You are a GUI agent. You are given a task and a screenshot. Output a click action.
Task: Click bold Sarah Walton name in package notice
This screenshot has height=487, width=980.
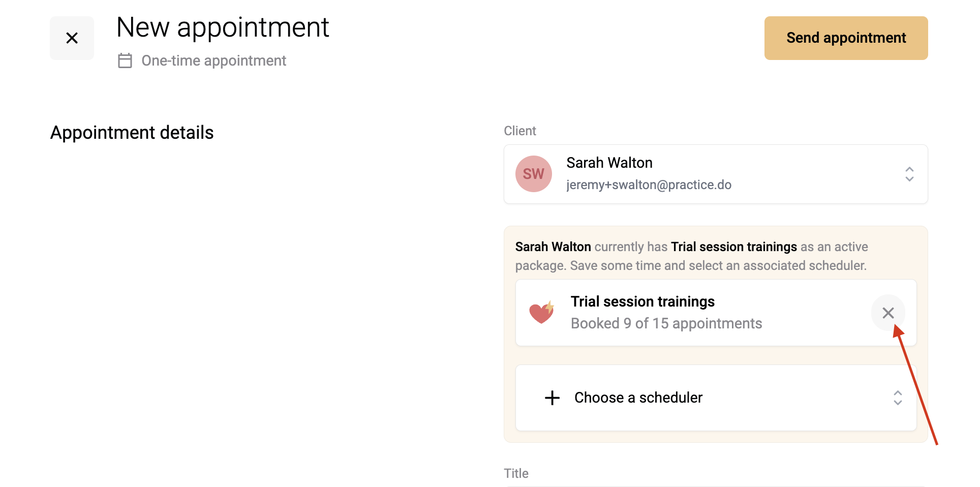553,247
